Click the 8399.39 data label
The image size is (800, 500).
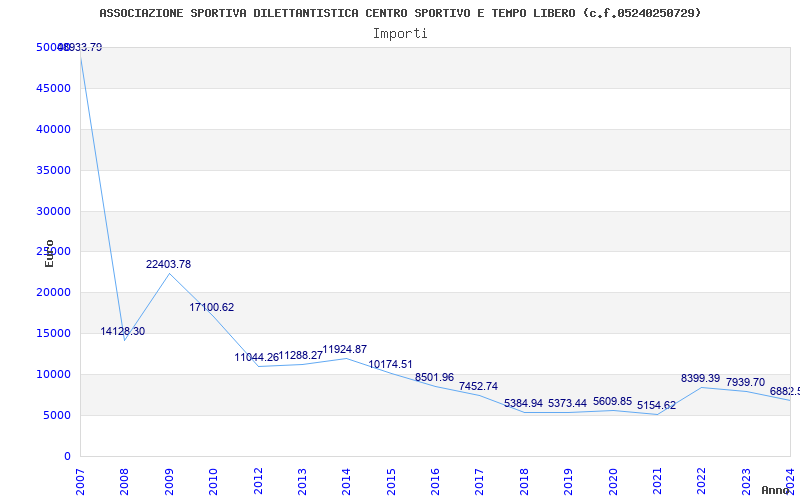pyautogui.click(x=701, y=379)
